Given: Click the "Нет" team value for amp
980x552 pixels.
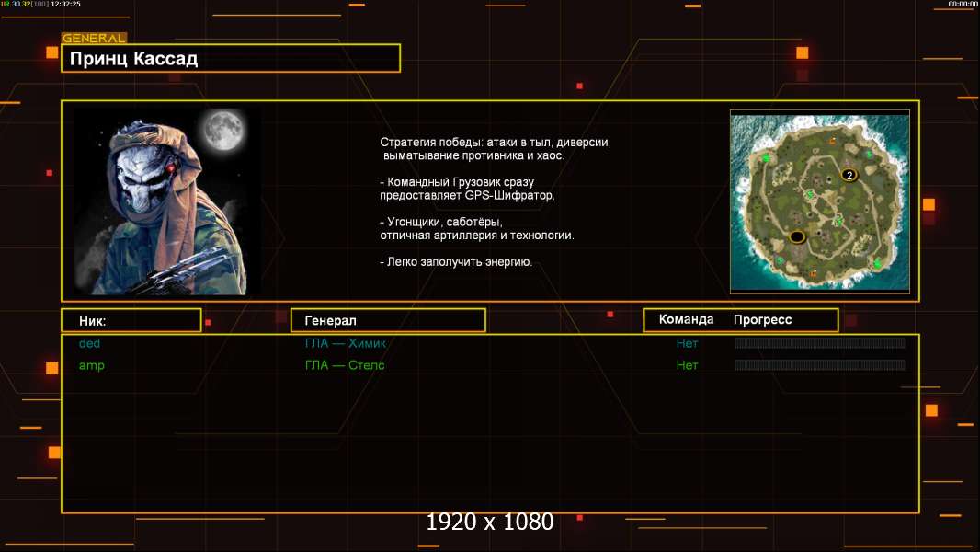Looking at the screenshot, I should 687,365.
